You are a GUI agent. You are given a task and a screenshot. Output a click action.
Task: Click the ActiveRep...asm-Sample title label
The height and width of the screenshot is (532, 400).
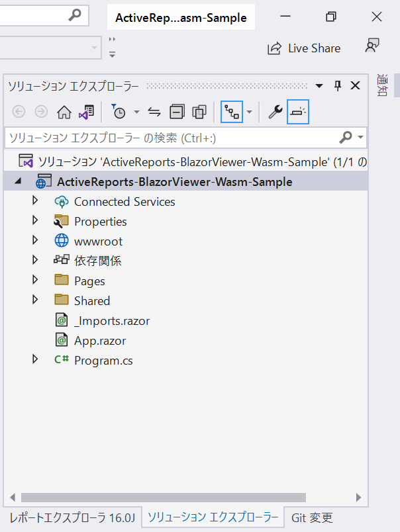tap(181, 18)
